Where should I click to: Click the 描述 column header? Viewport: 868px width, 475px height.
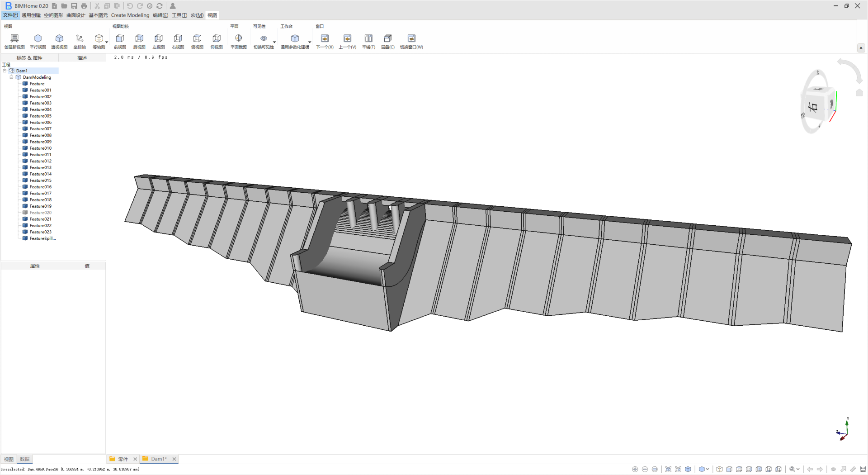pos(82,58)
